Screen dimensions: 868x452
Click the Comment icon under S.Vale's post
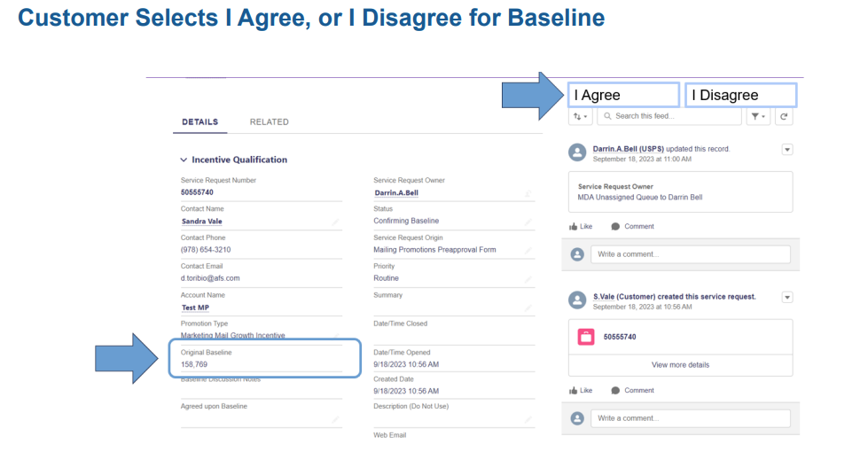coord(632,390)
